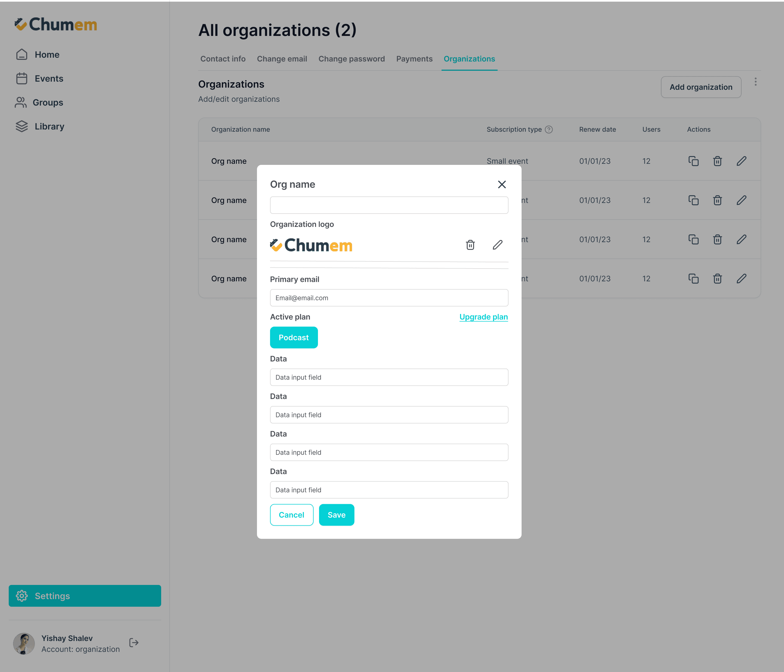
Task: Delete the second organization in table
Action: coord(717,201)
